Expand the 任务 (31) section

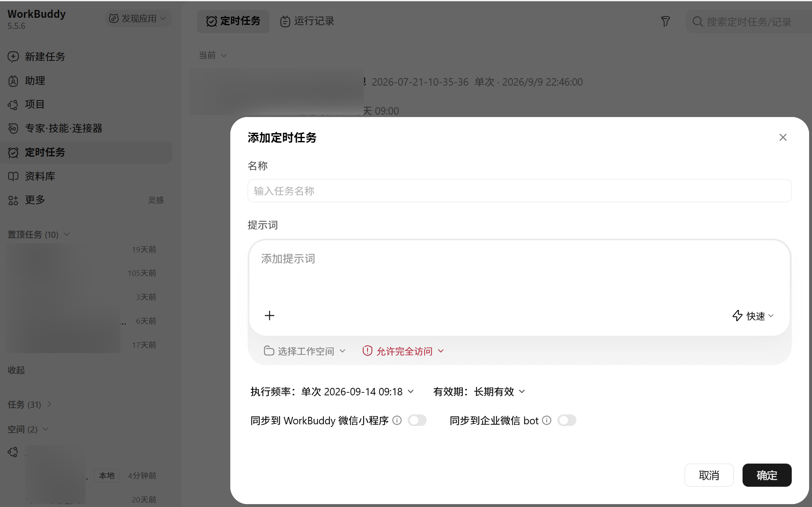click(x=30, y=404)
